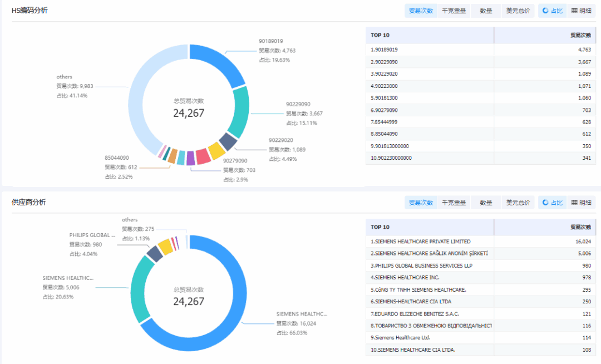Choose 贸易次数 in 供应商分析 panel
This screenshot has width=601, height=364.
(x=421, y=203)
